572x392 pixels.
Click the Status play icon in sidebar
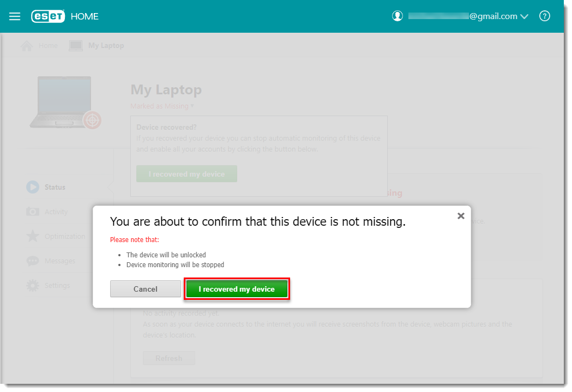tap(33, 187)
